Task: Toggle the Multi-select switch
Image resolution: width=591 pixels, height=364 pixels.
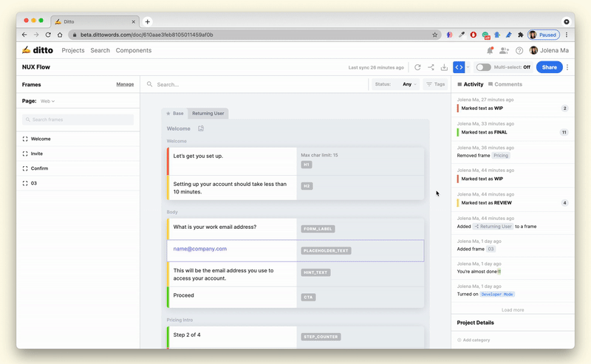Action: tap(483, 67)
